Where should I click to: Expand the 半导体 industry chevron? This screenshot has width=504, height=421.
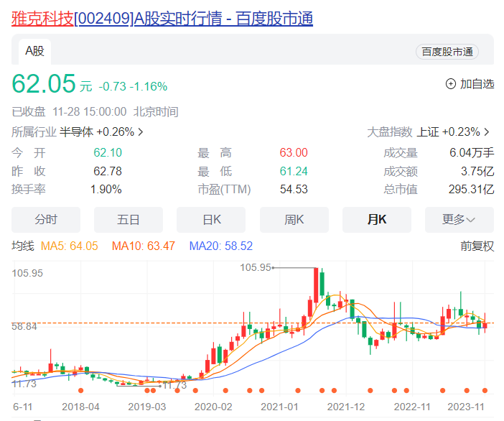click(141, 132)
